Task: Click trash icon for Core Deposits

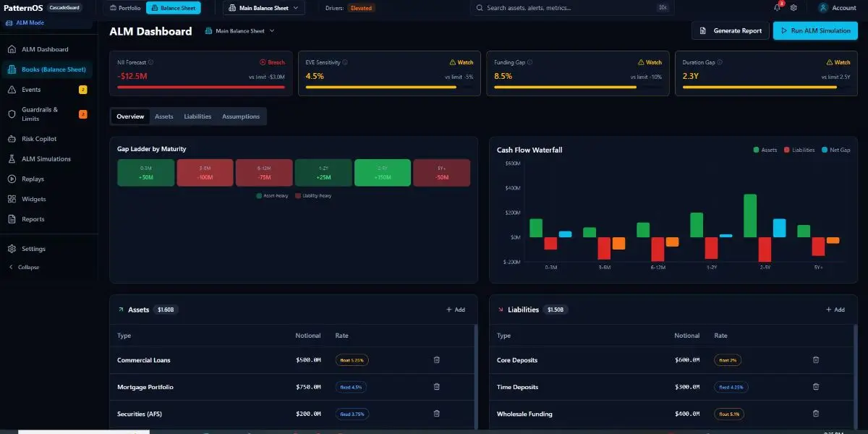Action: click(816, 359)
